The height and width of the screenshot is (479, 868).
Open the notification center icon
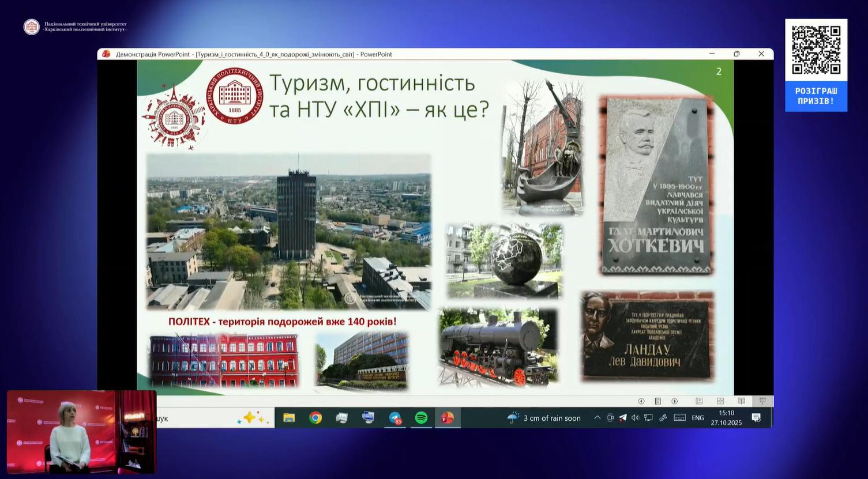(x=756, y=418)
